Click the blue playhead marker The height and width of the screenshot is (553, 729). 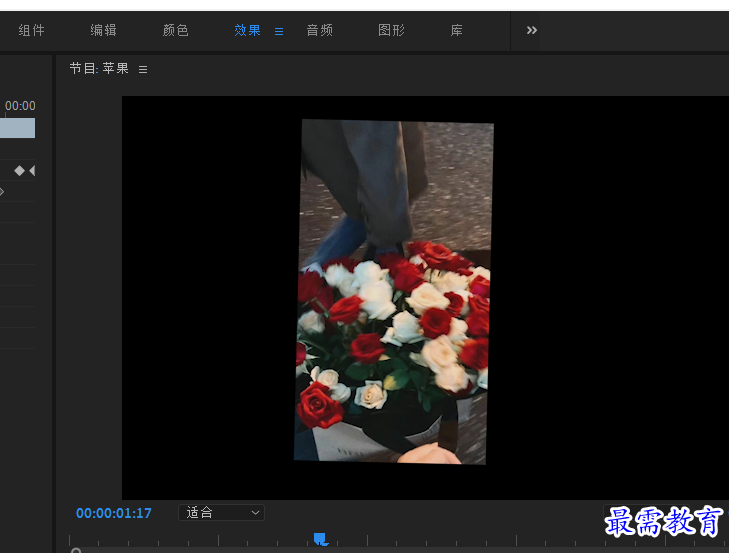pos(321,540)
